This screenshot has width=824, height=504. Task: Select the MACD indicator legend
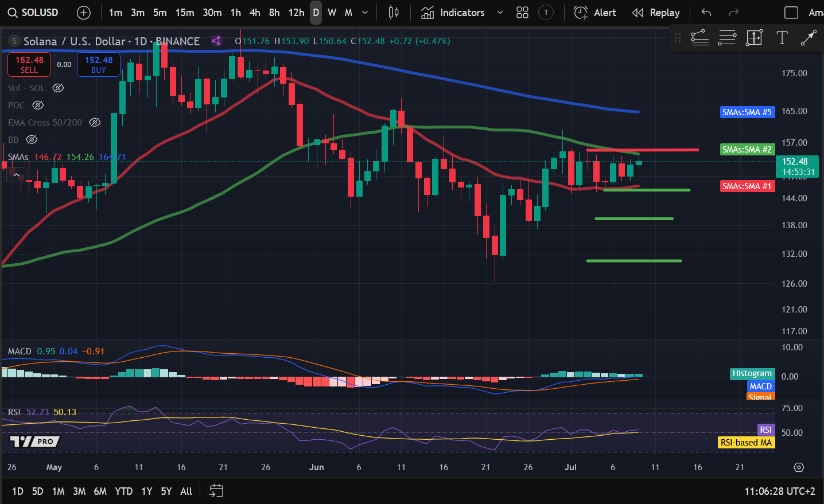20,351
